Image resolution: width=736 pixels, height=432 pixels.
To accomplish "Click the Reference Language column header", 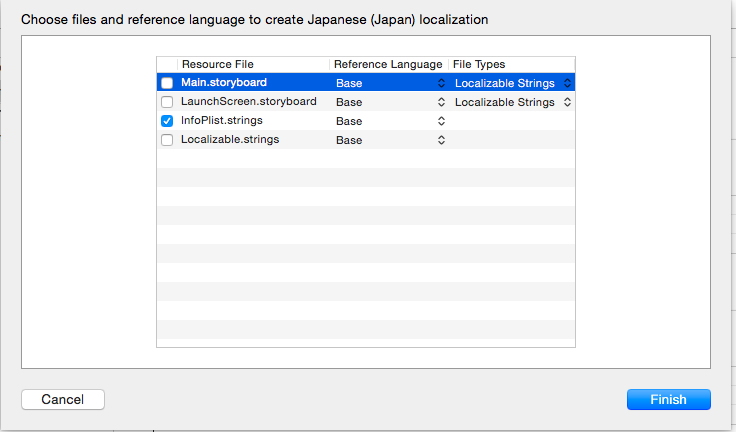I will (x=387, y=64).
